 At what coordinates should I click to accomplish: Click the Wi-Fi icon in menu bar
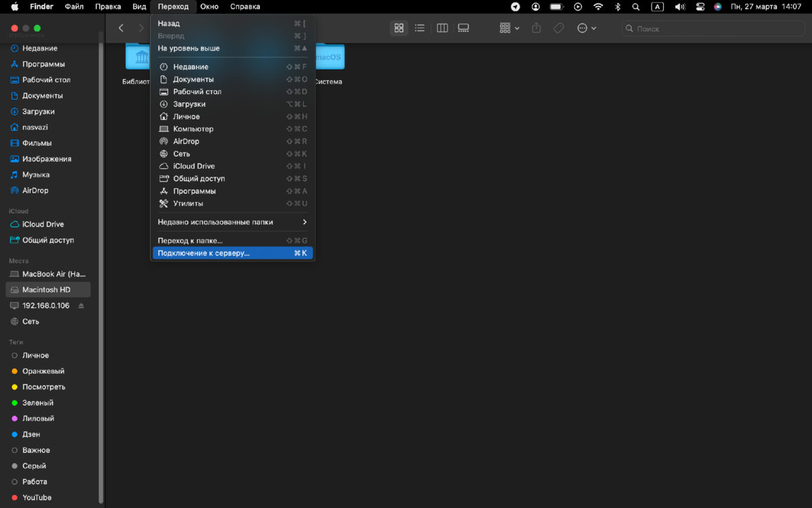[x=598, y=7]
